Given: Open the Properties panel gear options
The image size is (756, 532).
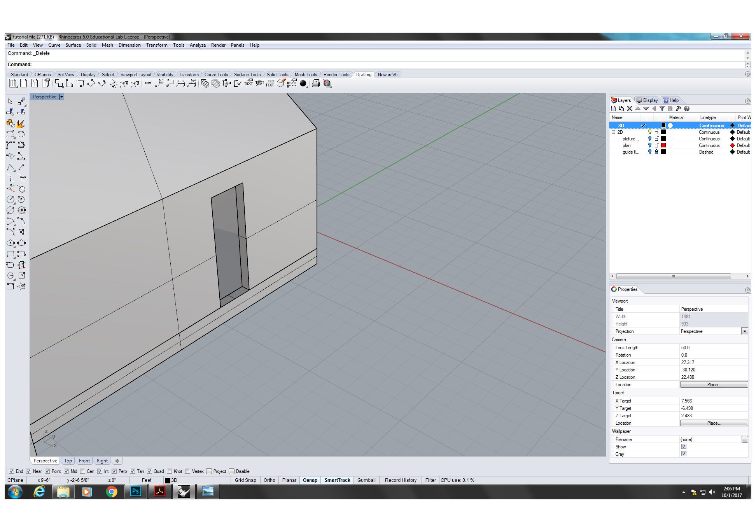Looking at the screenshot, I should (x=747, y=290).
